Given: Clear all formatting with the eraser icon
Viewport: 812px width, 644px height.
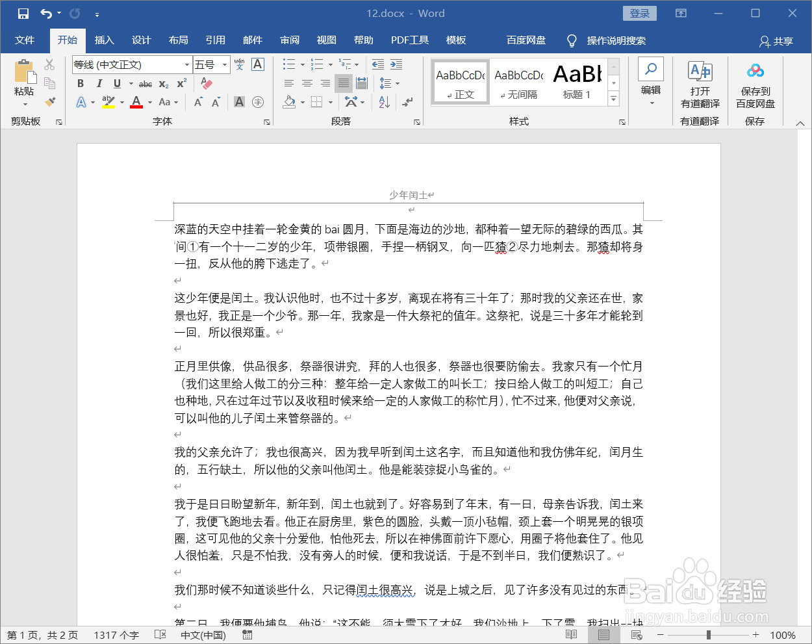Looking at the screenshot, I should click(207, 83).
